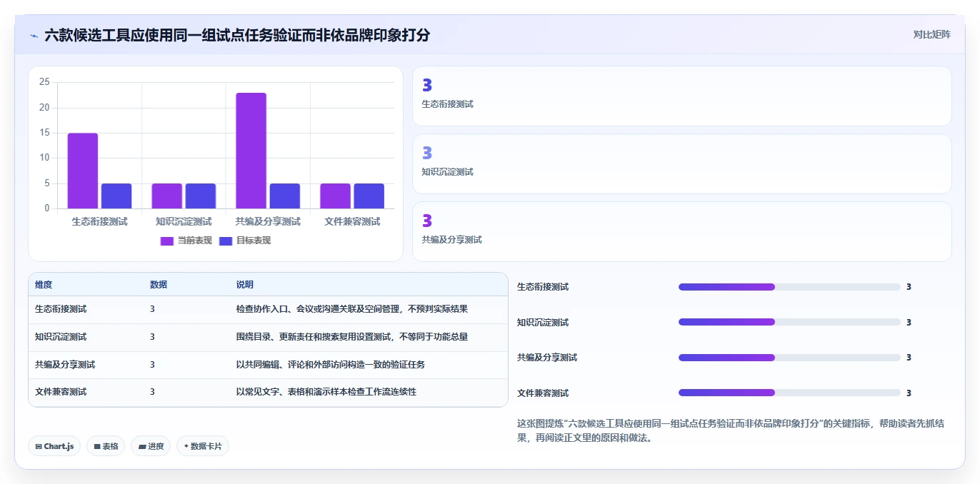Image resolution: width=980 pixels, height=484 pixels.
Task: Click the 进度 tag
Action: [x=151, y=446]
